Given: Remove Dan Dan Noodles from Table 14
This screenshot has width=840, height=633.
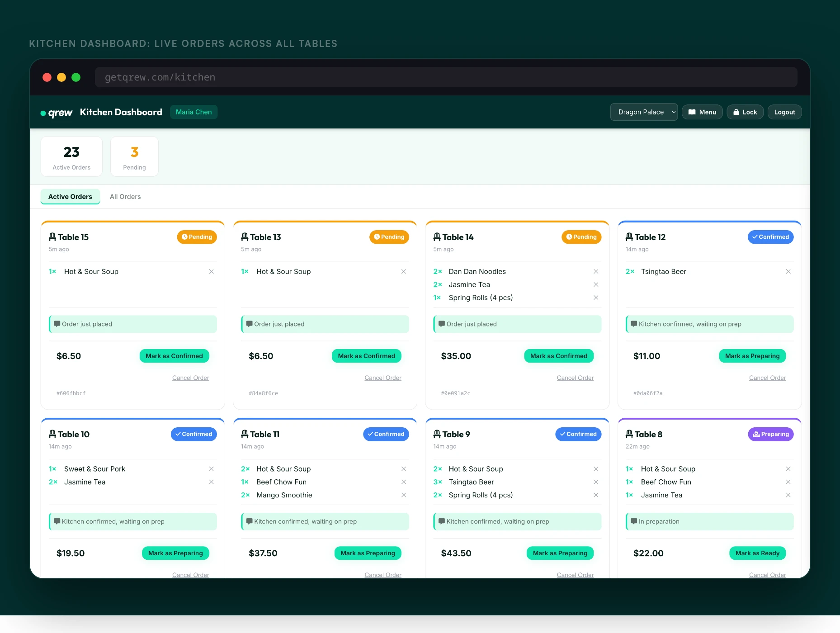Looking at the screenshot, I should click(x=596, y=271).
